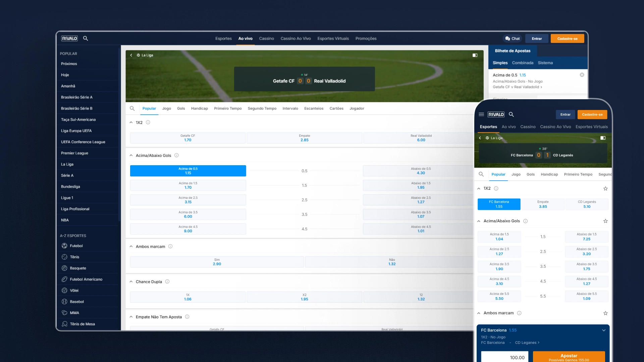This screenshot has height=362, width=644.
Task: Collapse the Chance Dupla market
Action: point(131,282)
